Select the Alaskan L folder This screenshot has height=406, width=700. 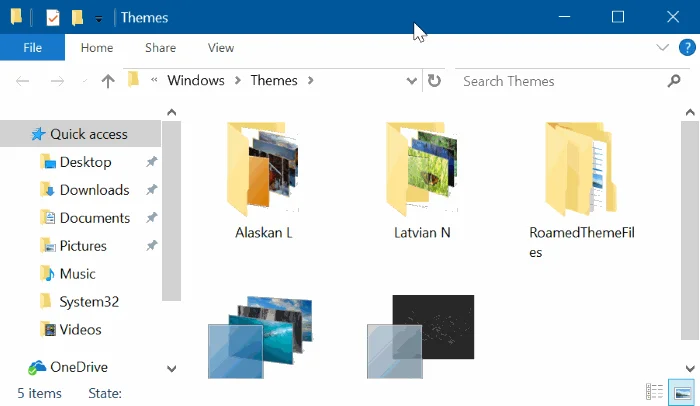pos(264,181)
